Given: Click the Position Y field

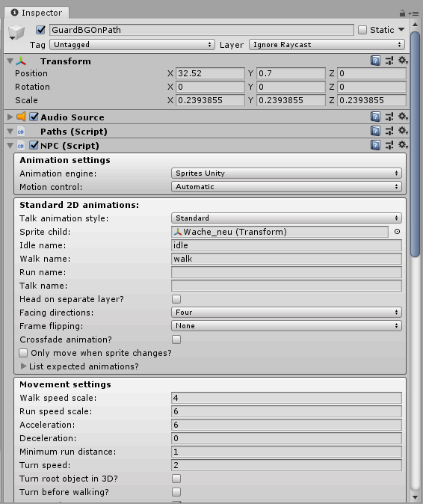Looking at the screenshot, I should point(291,73).
